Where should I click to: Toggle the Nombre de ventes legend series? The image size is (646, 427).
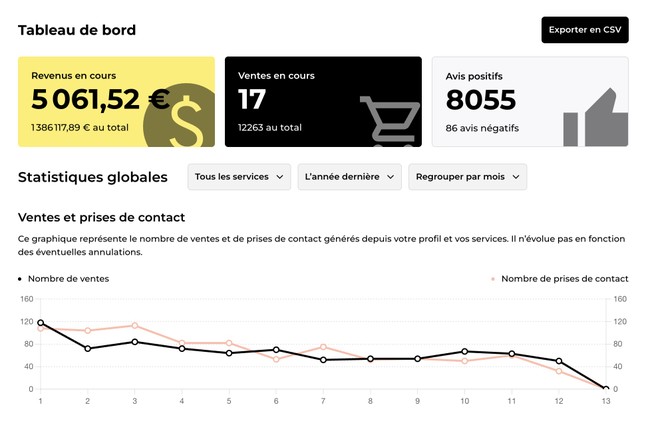click(x=68, y=279)
